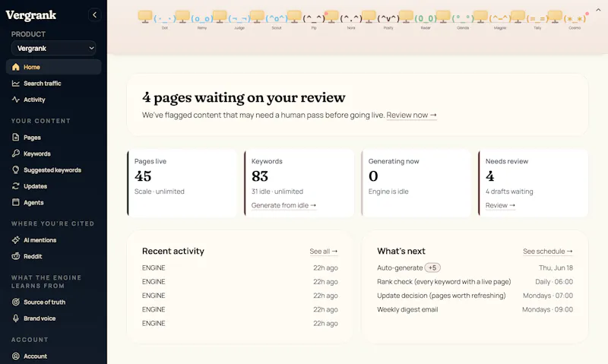
Task: Click See all in Recent activity
Action: 324,252
